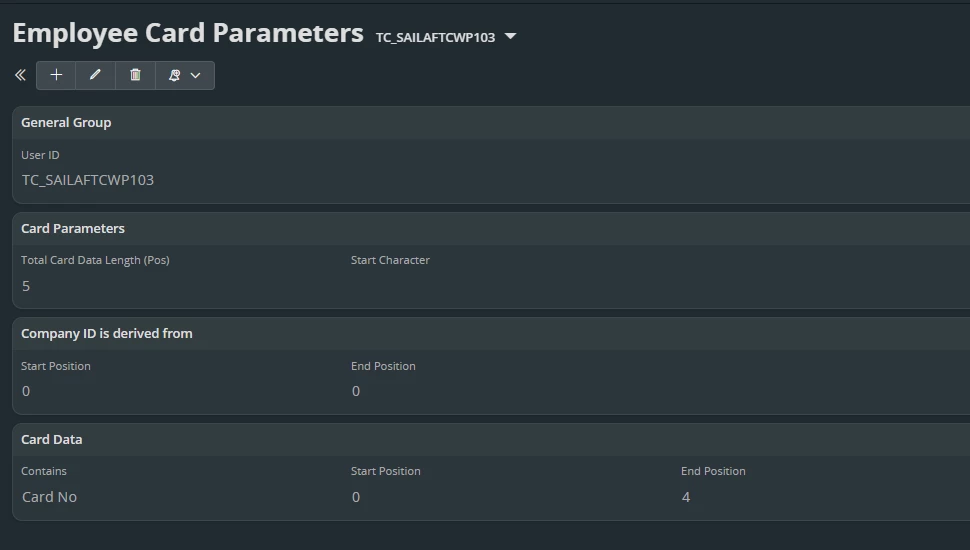Collapse panel with double chevron icon

(20, 75)
